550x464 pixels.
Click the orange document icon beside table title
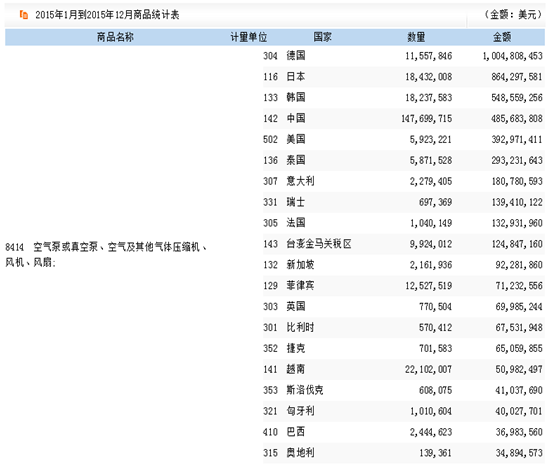coord(24,14)
